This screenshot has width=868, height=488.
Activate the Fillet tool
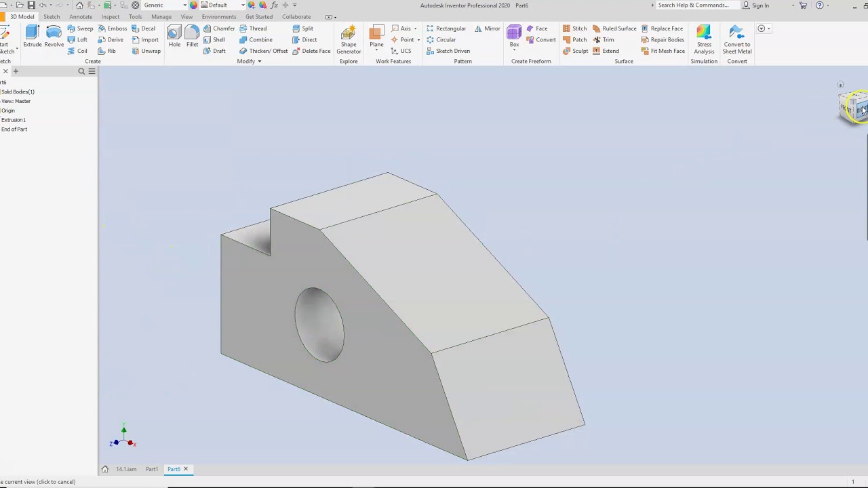click(x=192, y=37)
